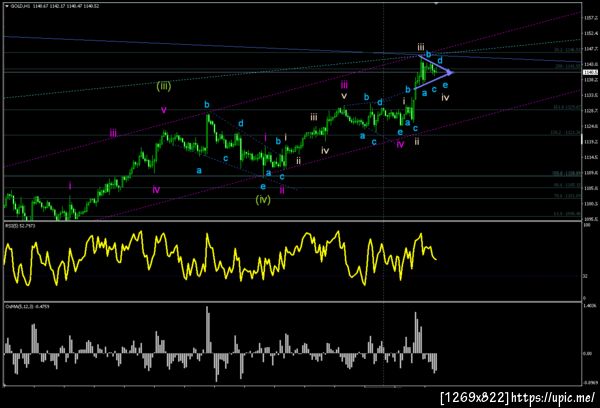This screenshot has width=600, height=408.
Task: Click the highlighted current price tag 1140.5
Action: (x=590, y=72)
